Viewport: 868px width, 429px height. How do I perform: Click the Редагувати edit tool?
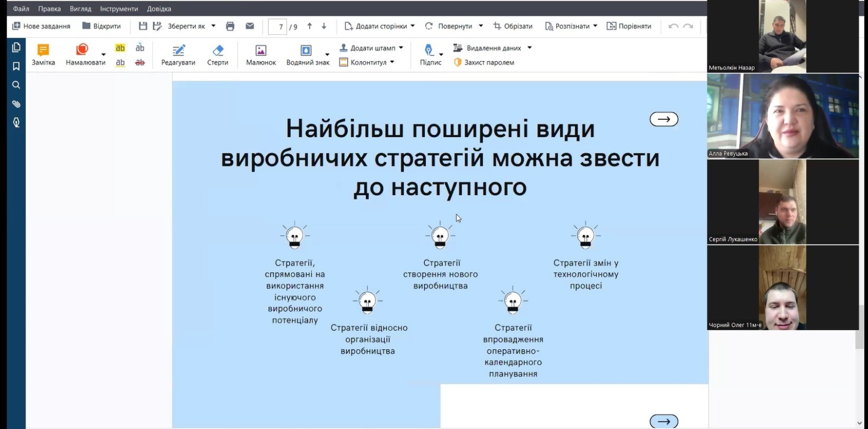pos(178,55)
